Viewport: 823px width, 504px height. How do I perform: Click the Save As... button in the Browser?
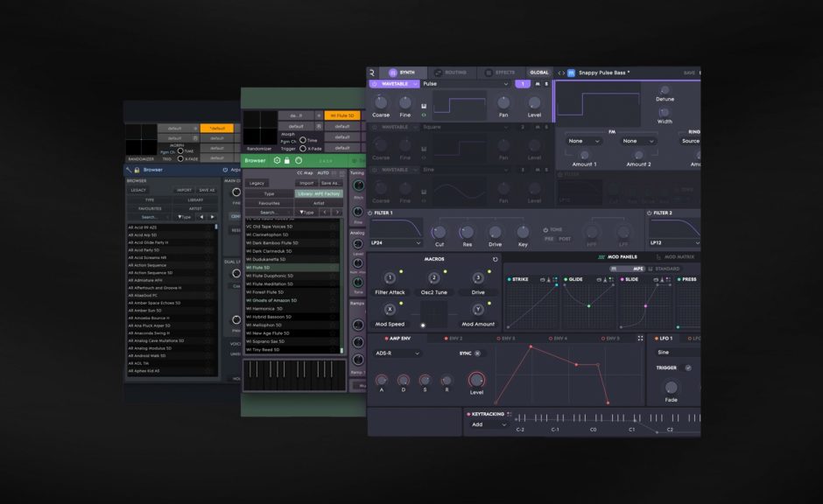tap(331, 183)
